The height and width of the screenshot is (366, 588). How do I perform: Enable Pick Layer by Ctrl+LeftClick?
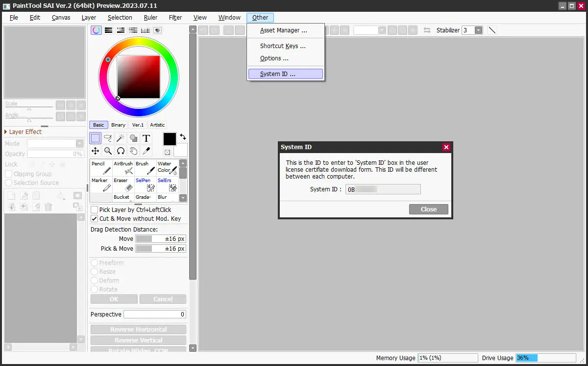tap(95, 209)
